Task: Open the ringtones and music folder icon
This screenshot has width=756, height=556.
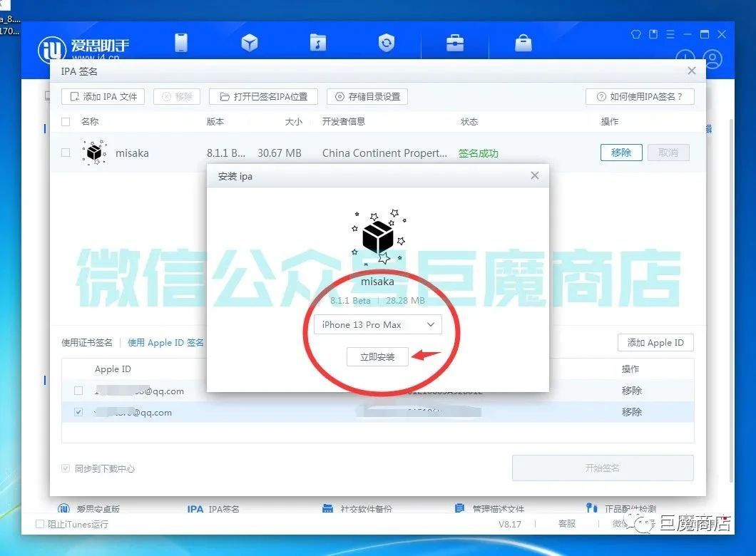Action: [317, 43]
